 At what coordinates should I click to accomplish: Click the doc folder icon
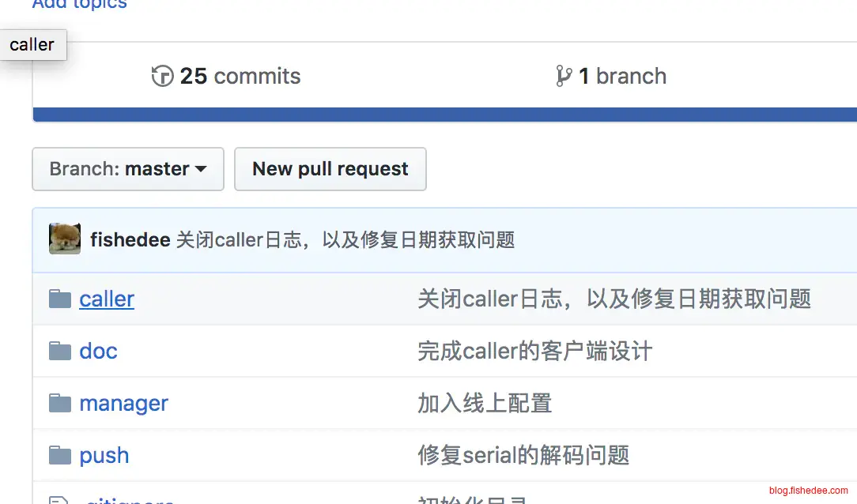click(x=60, y=351)
